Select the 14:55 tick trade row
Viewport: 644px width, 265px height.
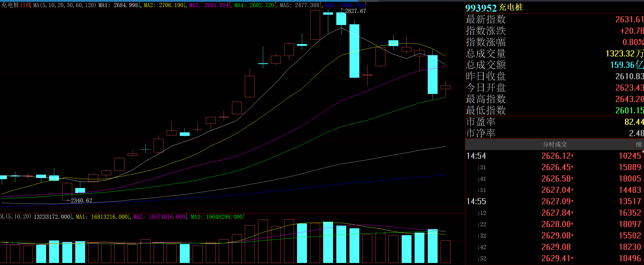[554, 201]
